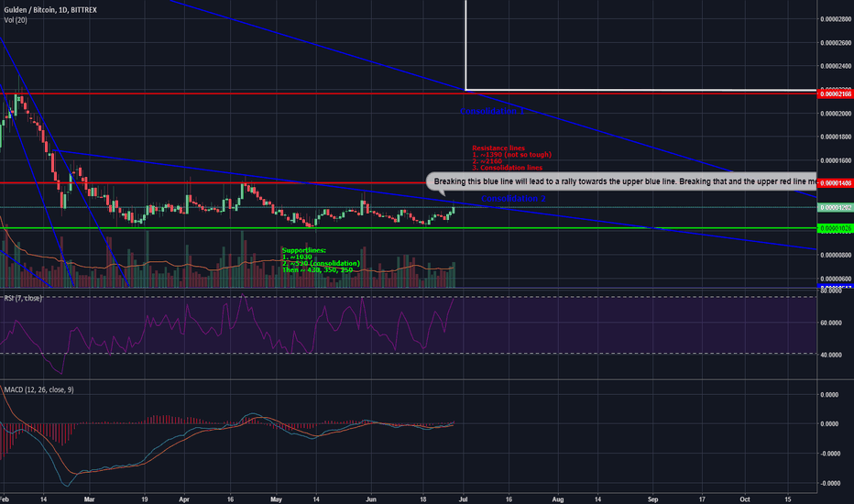
Task: Click Mar on the date axis
Action: tap(89, 499)
